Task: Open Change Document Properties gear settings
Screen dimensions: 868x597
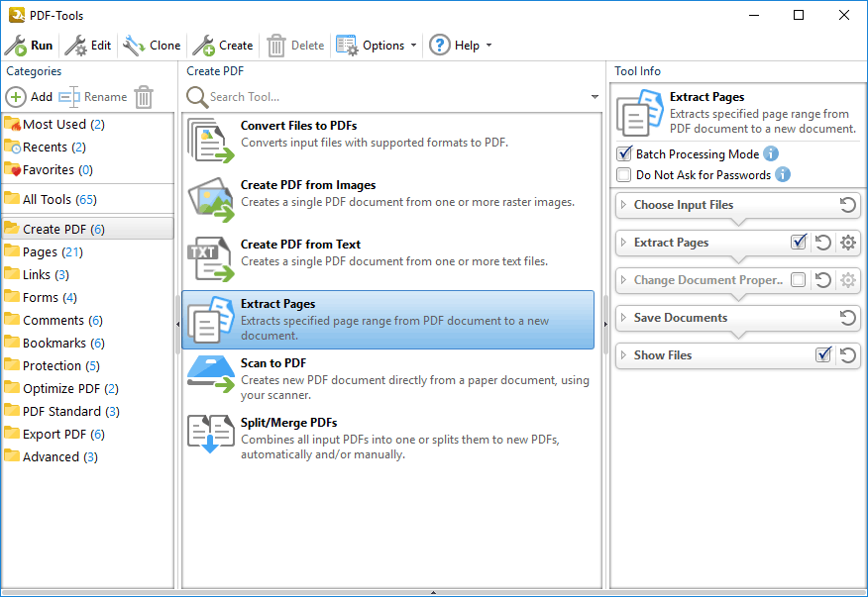Action: click(847, 280)
